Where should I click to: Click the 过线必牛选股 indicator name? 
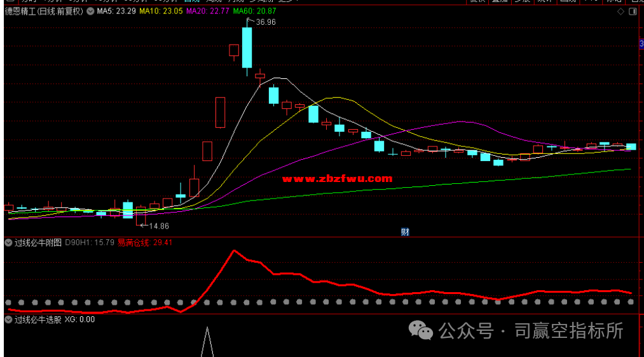point(38,319)
